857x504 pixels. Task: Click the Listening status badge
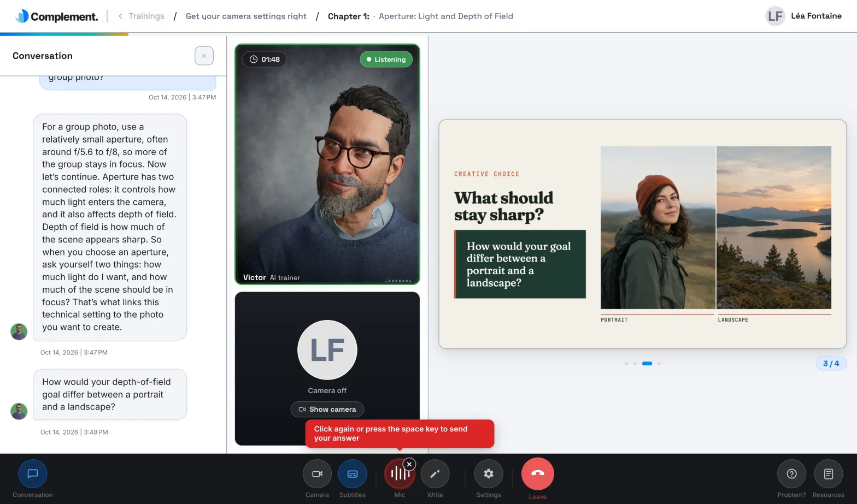386,60
